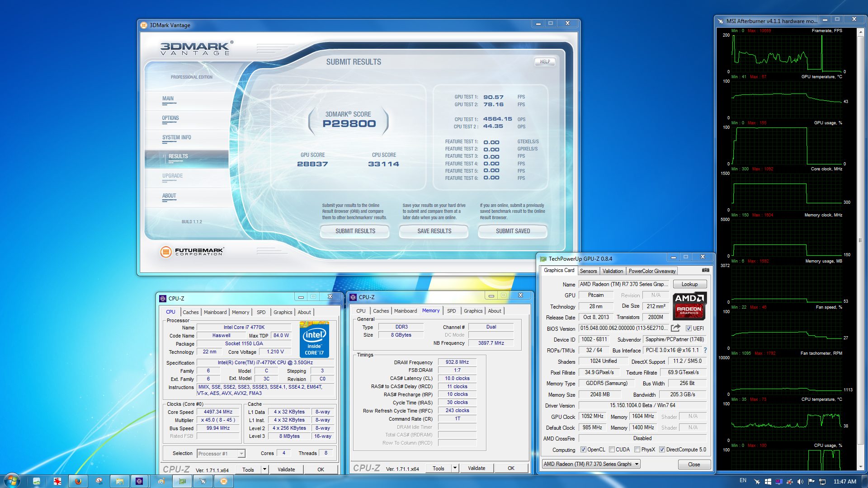Click the DRAM Frequency 932.8 MHz value

tap(457, 362)
